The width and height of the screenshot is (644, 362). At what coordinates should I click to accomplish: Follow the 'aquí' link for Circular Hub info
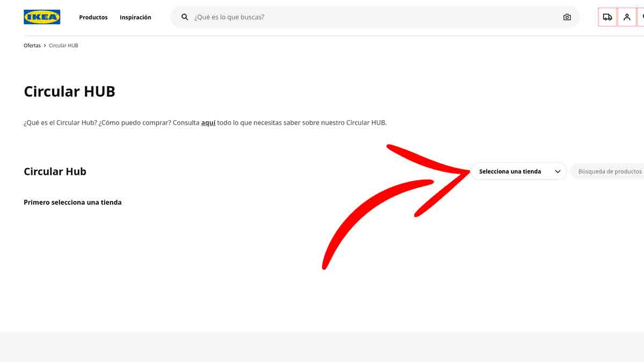pyautogui.click(x=208, y=123)
